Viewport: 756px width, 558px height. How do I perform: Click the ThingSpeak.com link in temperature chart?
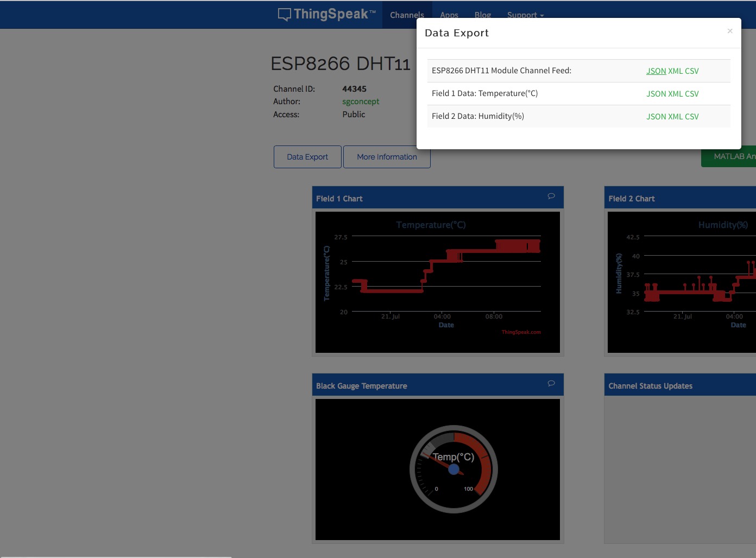(521, 332)
